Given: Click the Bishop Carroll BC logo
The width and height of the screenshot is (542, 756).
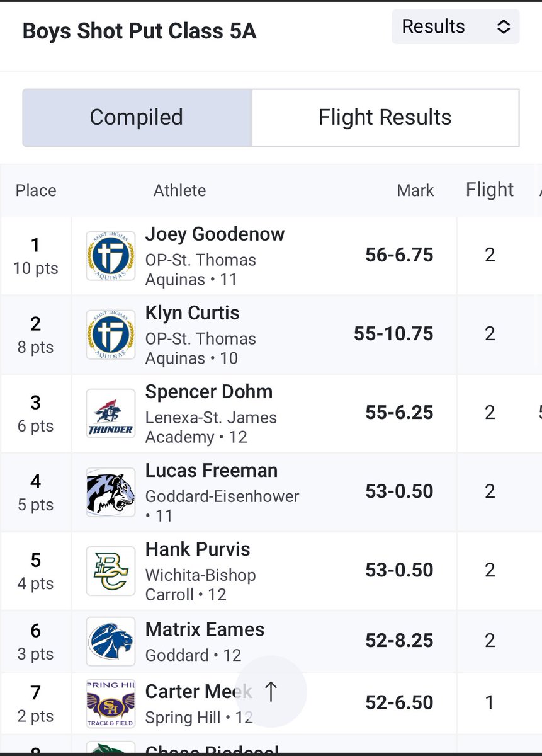Looking at the screenshot, I should [x=110, y=571].
